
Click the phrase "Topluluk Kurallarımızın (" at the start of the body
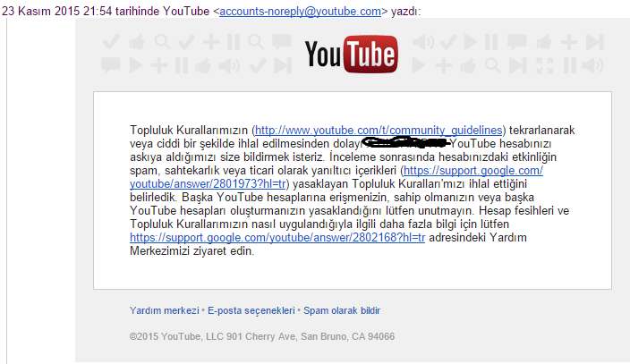tap(192, 131)
